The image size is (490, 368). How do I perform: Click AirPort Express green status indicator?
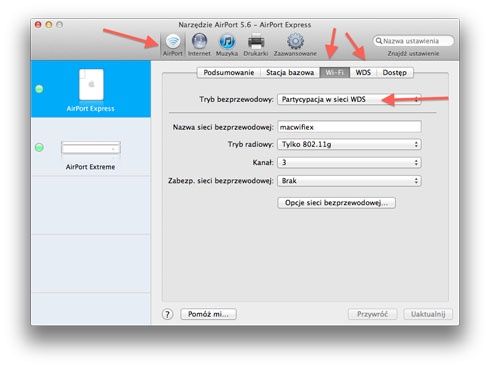pos(39,89)
